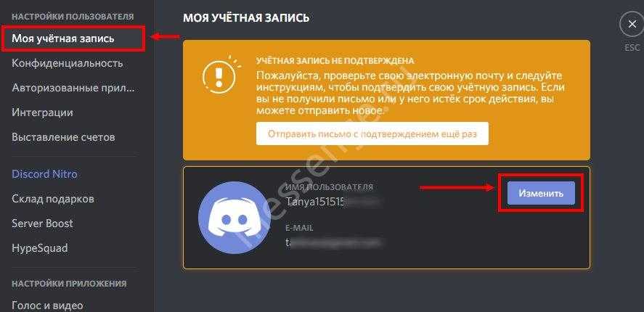Click the Настройки приложения section header
The height and width of the screenshot is (312, 644).
point(69,284)
